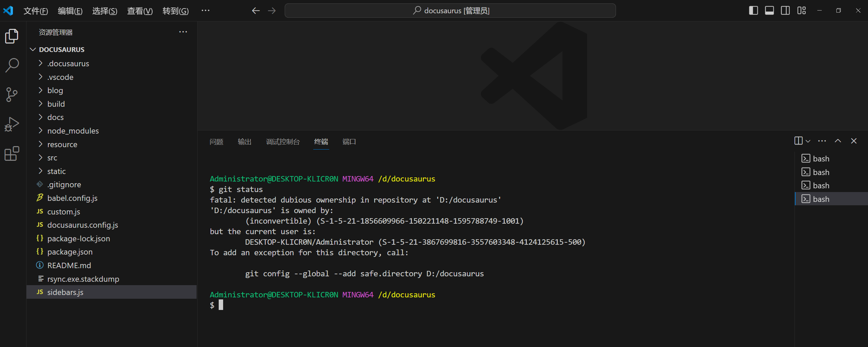Go back with the left arrow navigation button
Screen dimensions: 868x347
256,11
